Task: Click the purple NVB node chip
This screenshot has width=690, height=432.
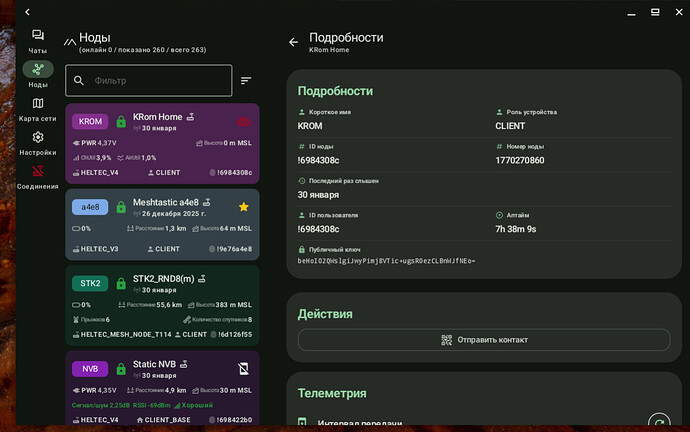Action: coord(90,369)
